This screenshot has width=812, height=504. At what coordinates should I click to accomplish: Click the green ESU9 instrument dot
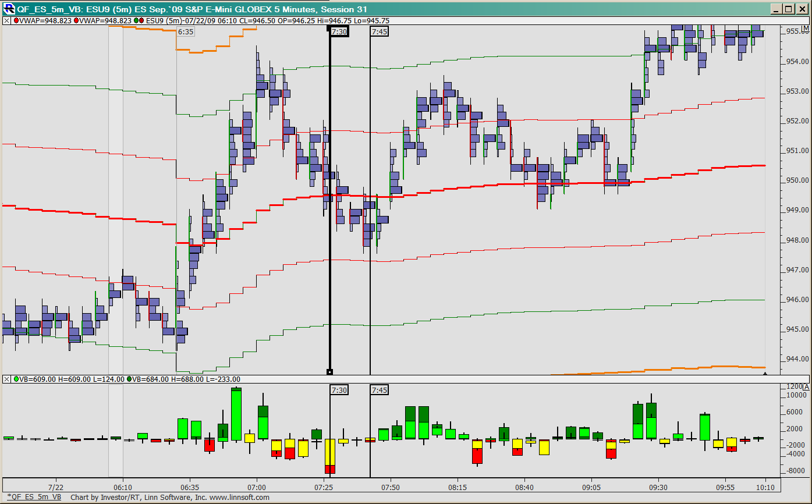coord(135,21)
